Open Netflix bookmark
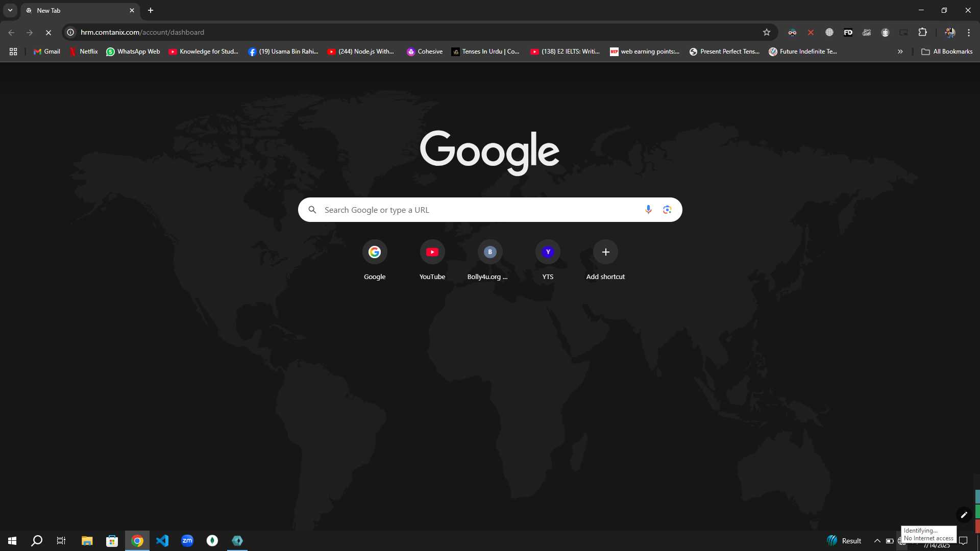This screenshot has width=980, height=551. pyautogui.click(x=83, y=52)
